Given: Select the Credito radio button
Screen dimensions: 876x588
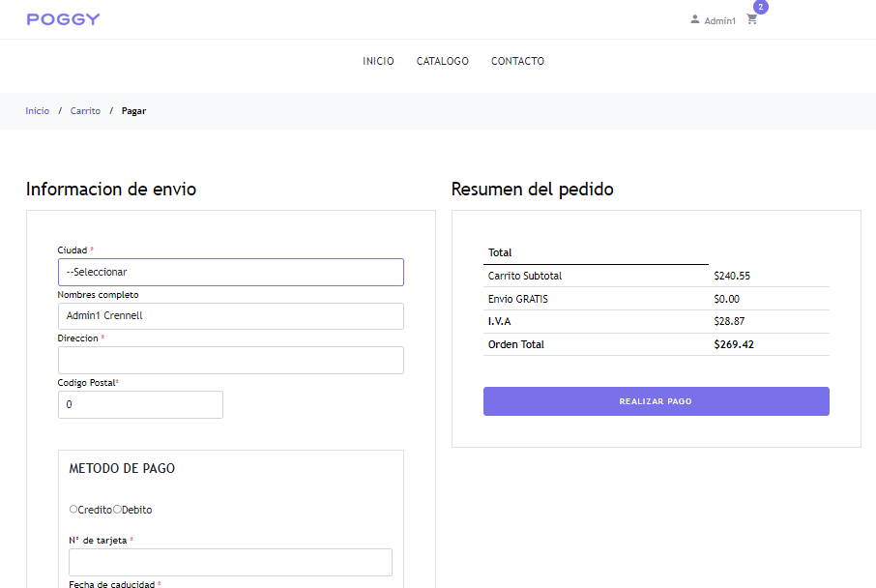Looking at the screenshot, I should [x=73, y=510].
